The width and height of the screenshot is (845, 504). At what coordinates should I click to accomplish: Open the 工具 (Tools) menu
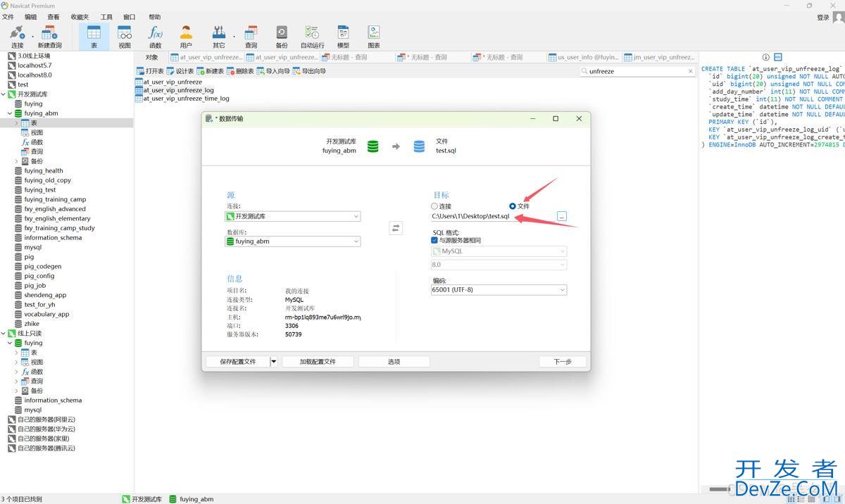tap(106, 17)
